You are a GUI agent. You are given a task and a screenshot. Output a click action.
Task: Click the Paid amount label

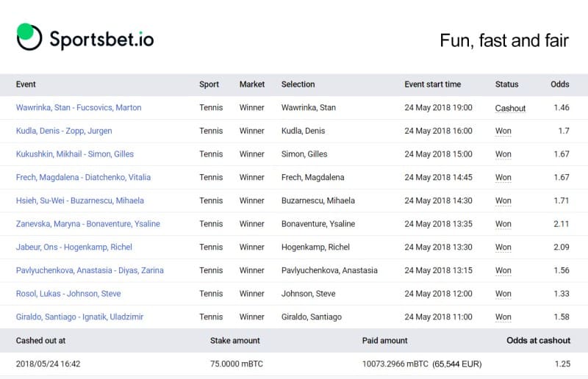coord(384,341)
